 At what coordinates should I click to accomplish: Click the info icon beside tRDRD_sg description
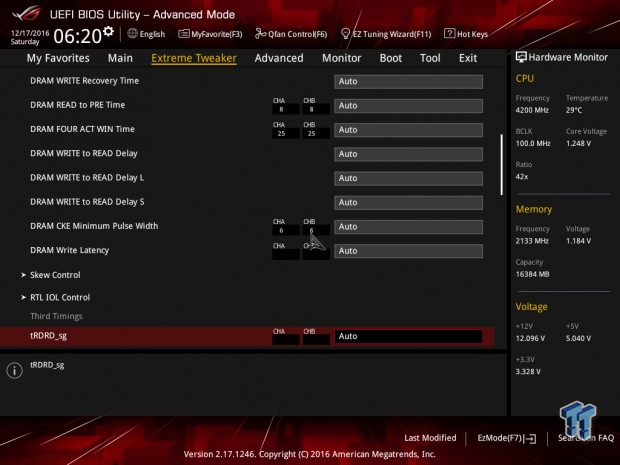(x=15, y=370)
